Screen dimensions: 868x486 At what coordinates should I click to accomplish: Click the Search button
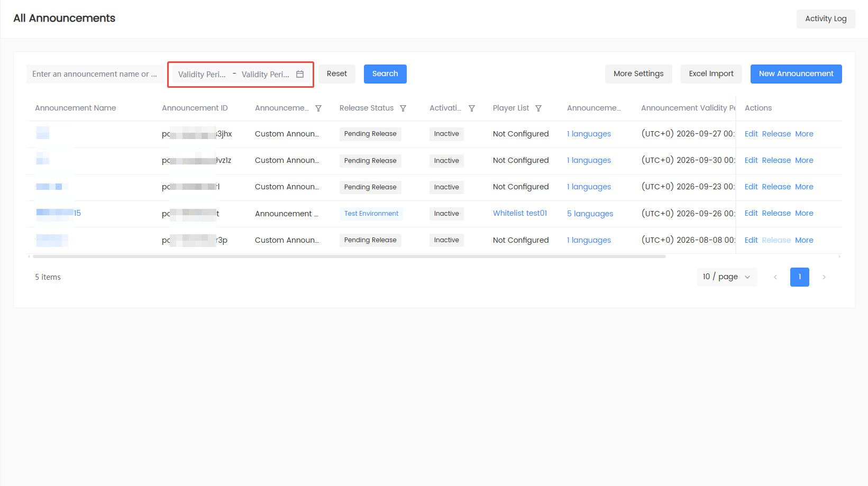click(x=385, y=74)
